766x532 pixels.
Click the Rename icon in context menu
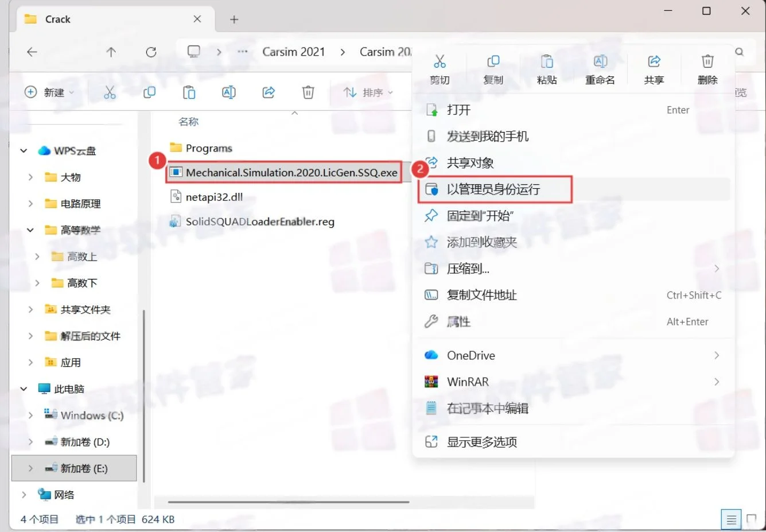pyautogui.click(x=600, y=62)
